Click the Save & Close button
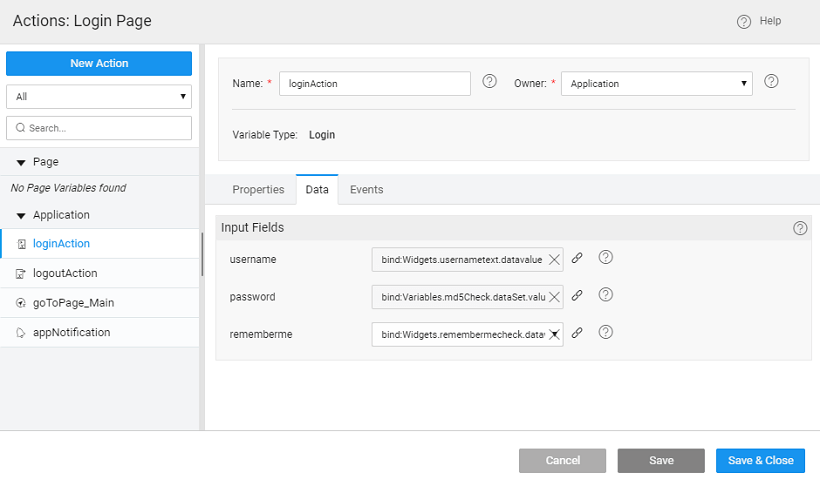Image resolution: width=820 pixels, height=486 pixels. tap(760, 460)
